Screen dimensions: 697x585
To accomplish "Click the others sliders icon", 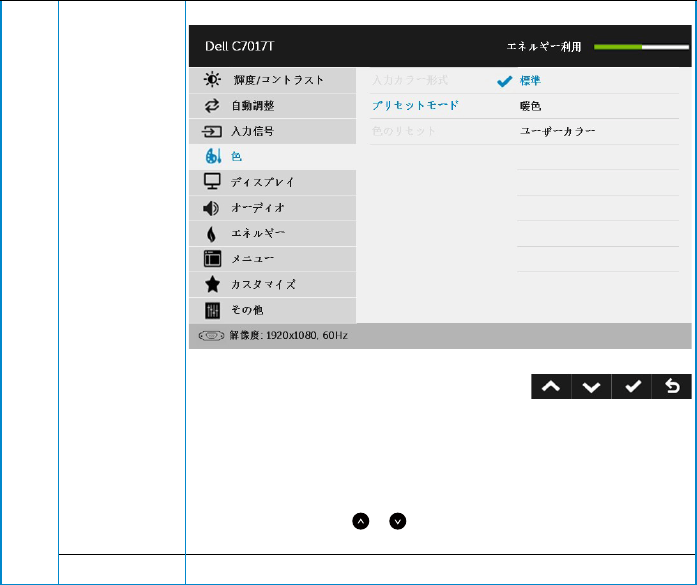I will click(212, 310).
